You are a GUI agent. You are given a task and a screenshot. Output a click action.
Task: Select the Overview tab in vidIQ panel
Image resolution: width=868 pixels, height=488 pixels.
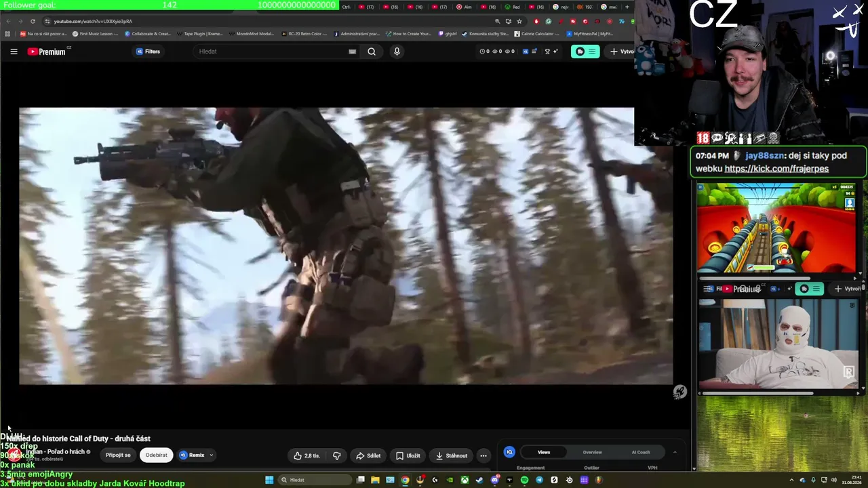592,452
